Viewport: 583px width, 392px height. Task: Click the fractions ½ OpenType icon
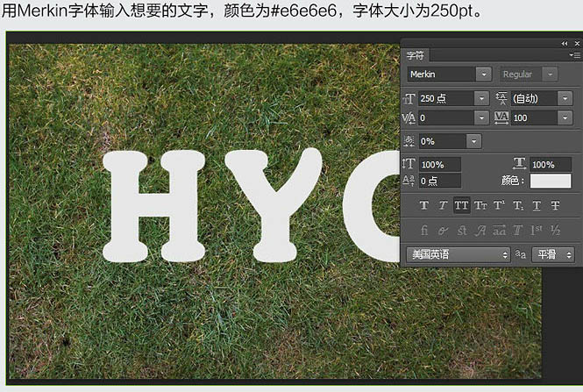556,231
